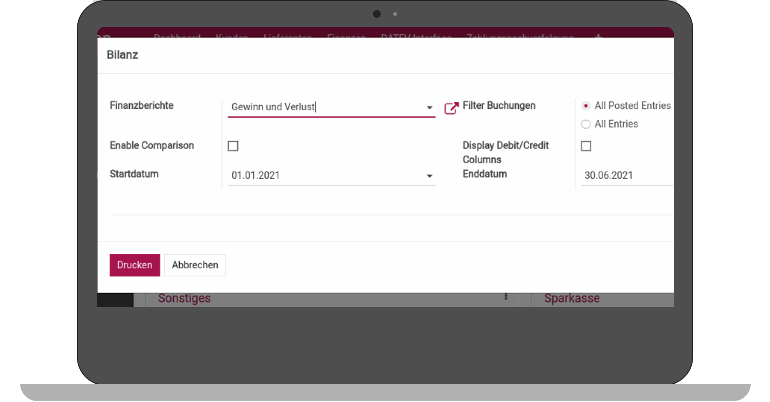Viewport: 770px width, 402px height.
Task: Click into the Gewinn und Verlust text field
Action: (322, 107)
